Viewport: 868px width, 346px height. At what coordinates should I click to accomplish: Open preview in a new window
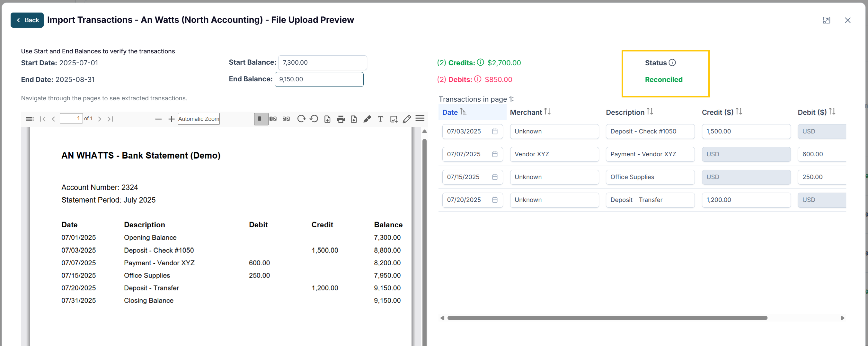pos(826,20)
